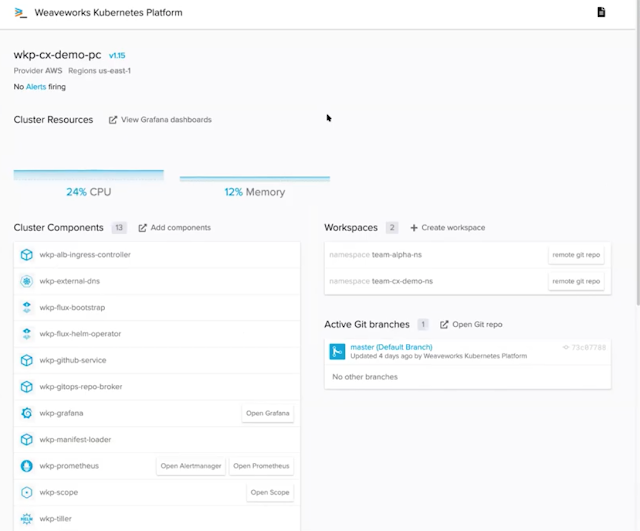Select the wkp-external-dns row text
640x531 pixels.
[x=69, y=281]
